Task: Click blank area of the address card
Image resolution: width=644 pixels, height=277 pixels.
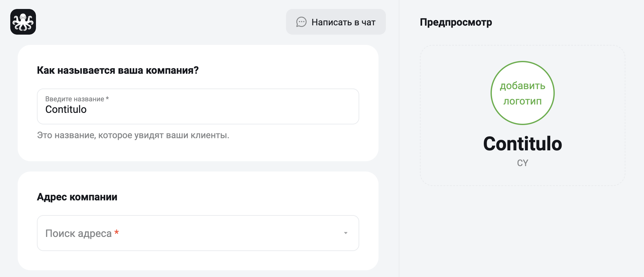Action: 241,197
